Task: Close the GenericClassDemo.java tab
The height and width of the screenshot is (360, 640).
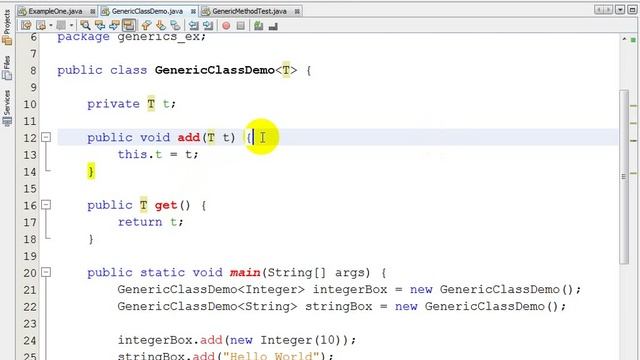Action: click(193, 11)
